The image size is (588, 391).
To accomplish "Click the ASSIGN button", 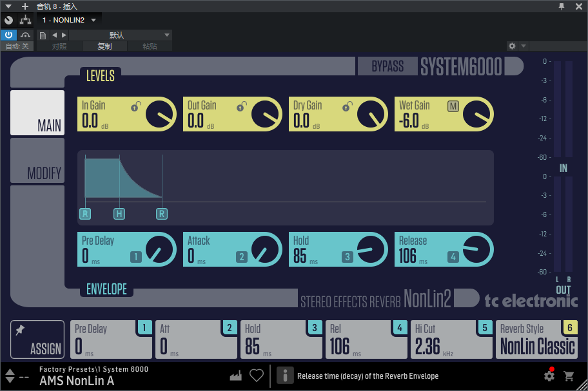I will tap(37, 339).
